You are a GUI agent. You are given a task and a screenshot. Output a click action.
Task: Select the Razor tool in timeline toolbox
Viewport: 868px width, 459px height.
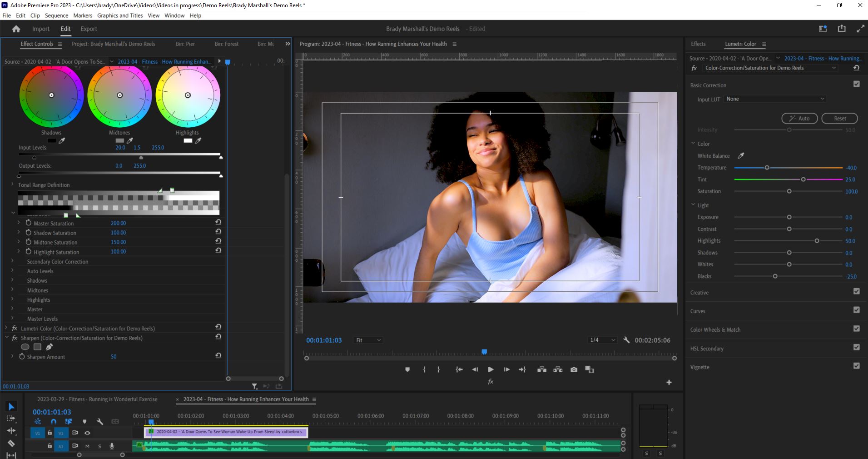[x=11, y=443]
